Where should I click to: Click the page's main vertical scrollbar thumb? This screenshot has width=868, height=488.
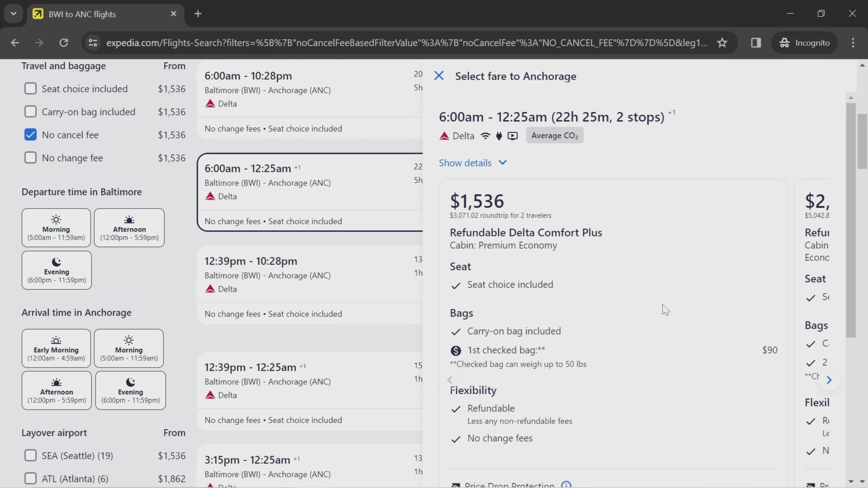(862, 141)
